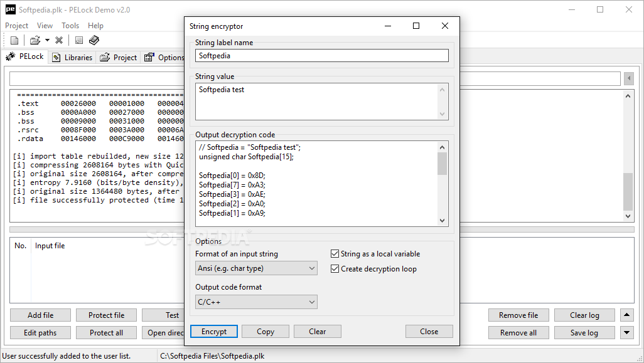
Task: Click the PE application icon in title bar
Action: [x=10, y=9]
